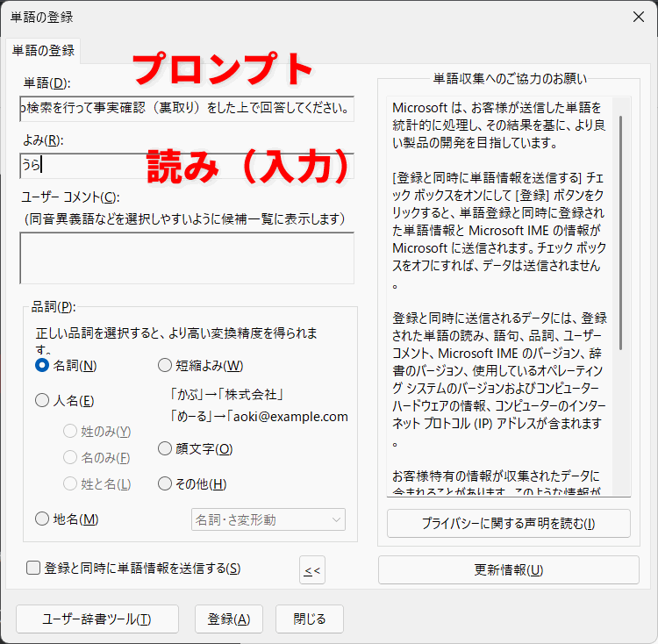Select the 顔文字(O) radio button
This screenshot has width=658, height=644.
coord(165,449)
